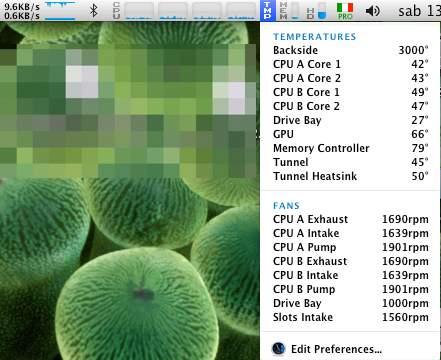Choose Edit Preferences... in the menu

(x=336, y=349)
